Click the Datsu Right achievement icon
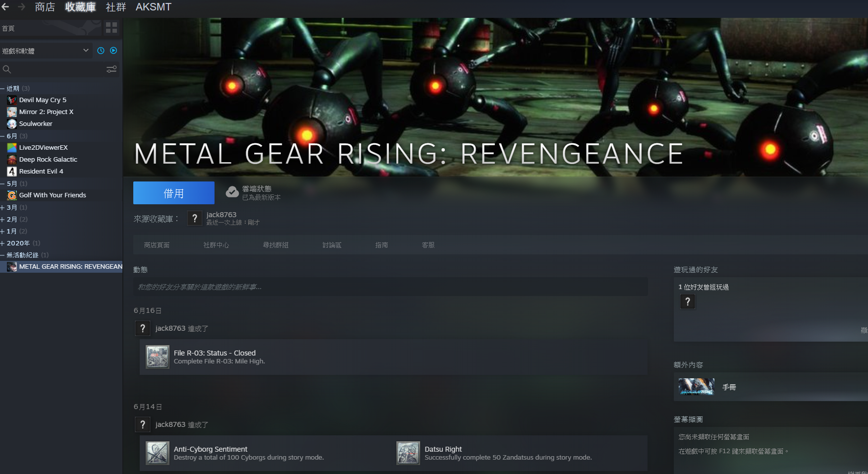The image size is (868, 474). 408,453
